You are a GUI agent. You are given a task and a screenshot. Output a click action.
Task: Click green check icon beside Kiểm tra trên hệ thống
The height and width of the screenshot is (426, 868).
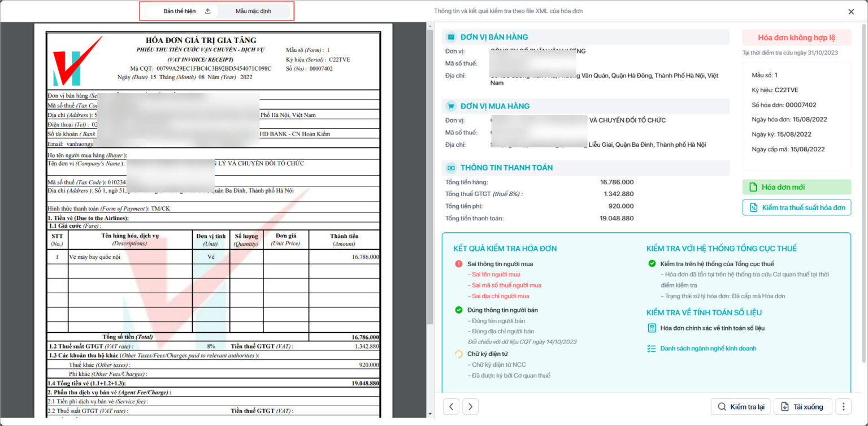pos(652,264)
